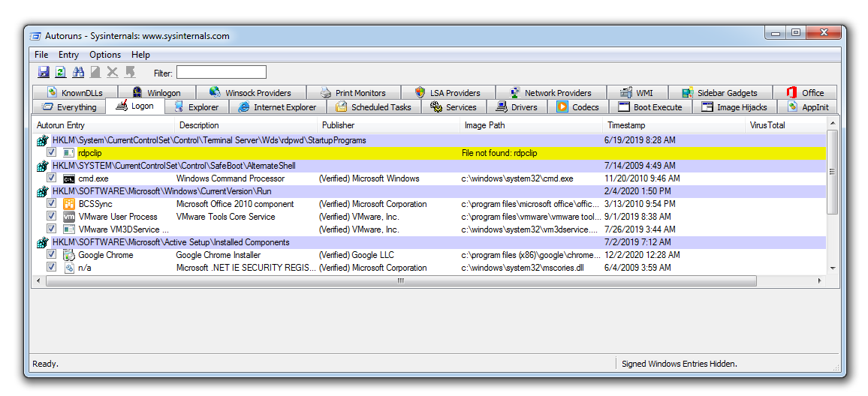Open the Image Hijacks tab
The width and height of the screenshot is (868, 396).
coord(734,107)
